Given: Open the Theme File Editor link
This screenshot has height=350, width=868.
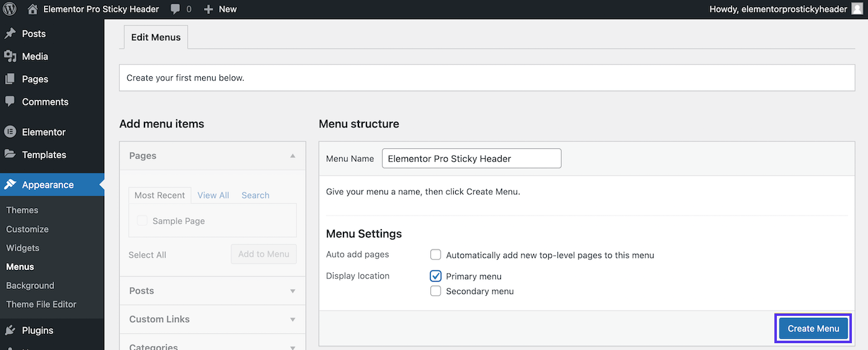Looking at the screenshot, I should coord(41,304).
